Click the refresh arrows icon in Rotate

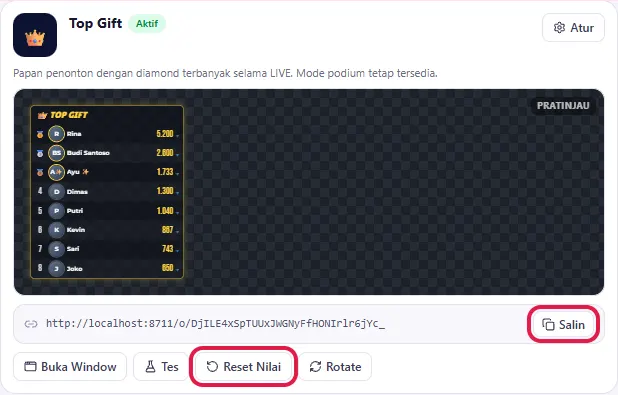click(315, 367)
